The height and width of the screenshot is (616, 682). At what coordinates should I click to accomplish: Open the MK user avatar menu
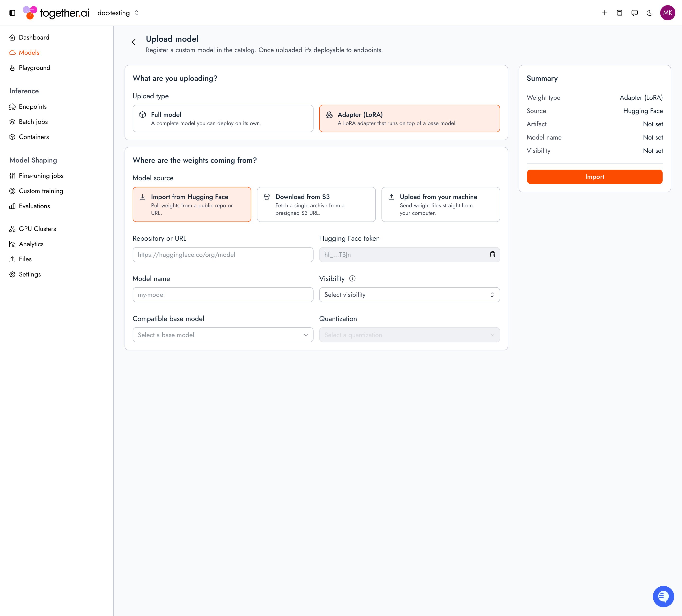pos(668,13)
